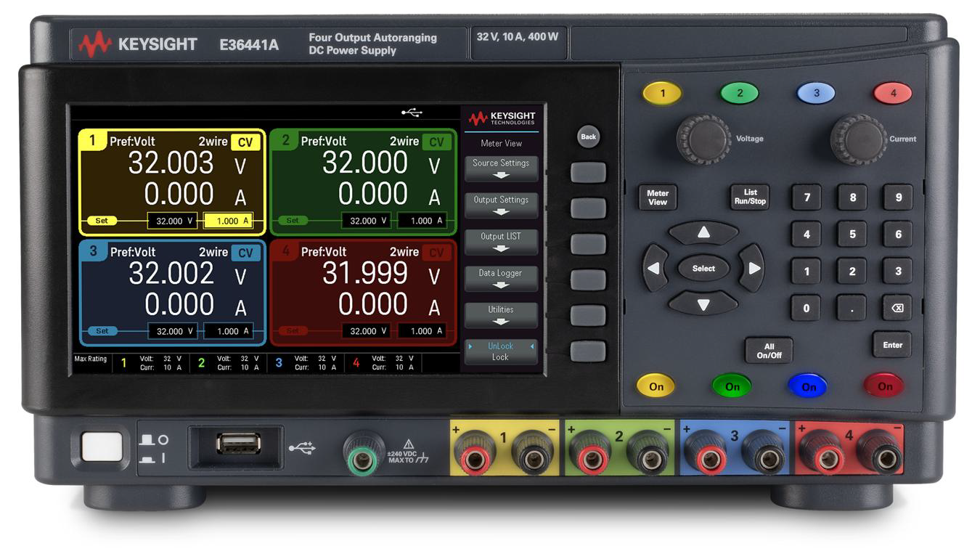Image resolution: width=980 pixels, height=554 pixels.
Task: Select channel 4 voltage set field 32.000 V
Action: point(366,331)
